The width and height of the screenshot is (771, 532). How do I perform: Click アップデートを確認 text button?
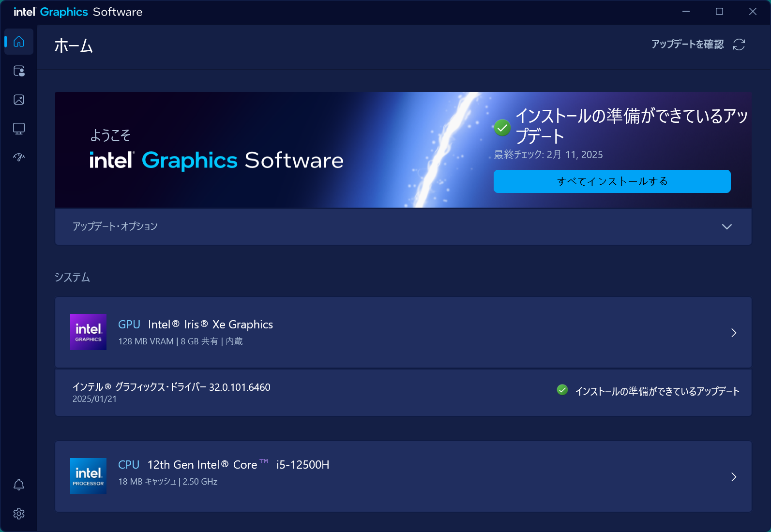(x=687, y=44)
